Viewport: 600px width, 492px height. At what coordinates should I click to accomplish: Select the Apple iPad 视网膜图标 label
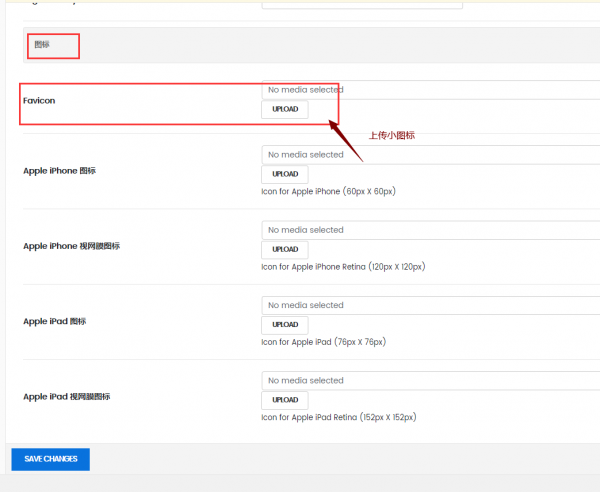[x=67, y=397]
